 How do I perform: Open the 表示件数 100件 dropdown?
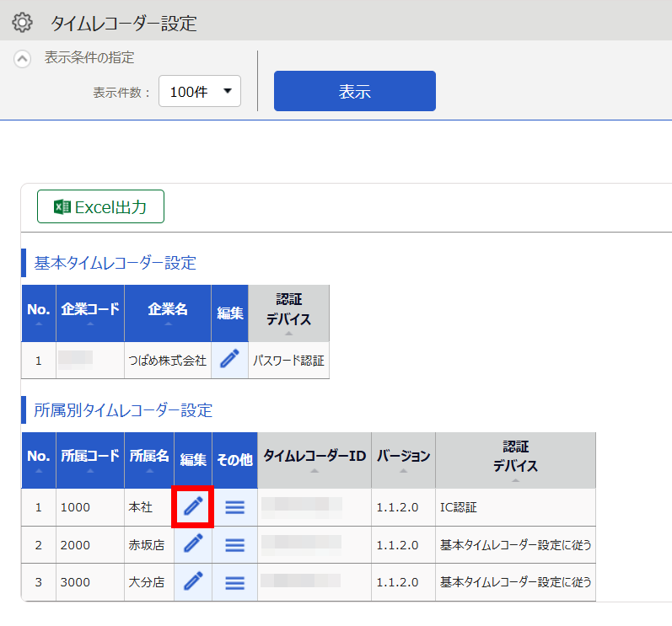pyautogui.click(x=200, y=91)
